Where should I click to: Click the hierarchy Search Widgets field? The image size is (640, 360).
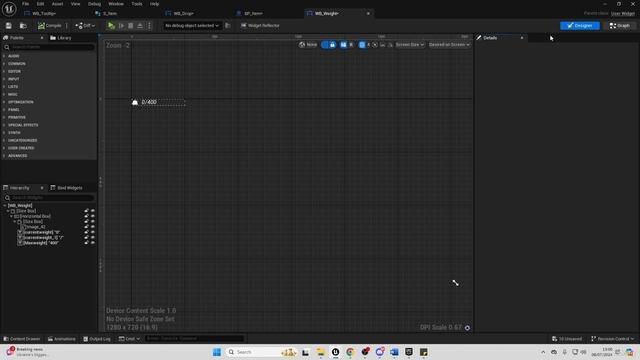click(x=49, y=198)
